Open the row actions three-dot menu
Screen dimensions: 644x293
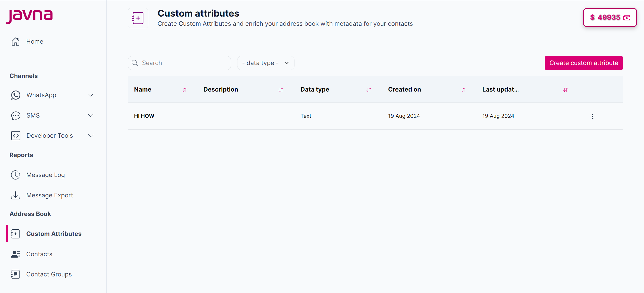click(x=593, y=116)
